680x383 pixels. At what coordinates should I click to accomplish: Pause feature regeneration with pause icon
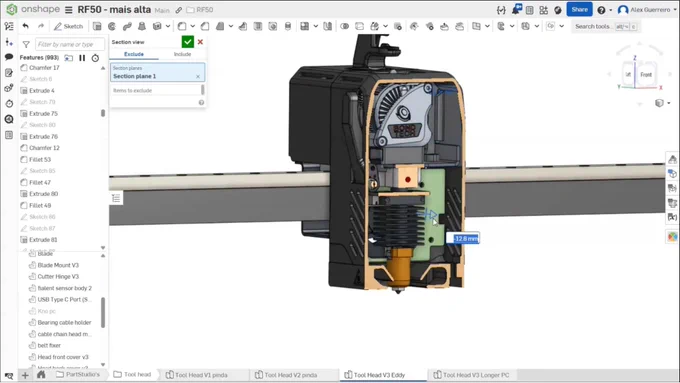82,58
